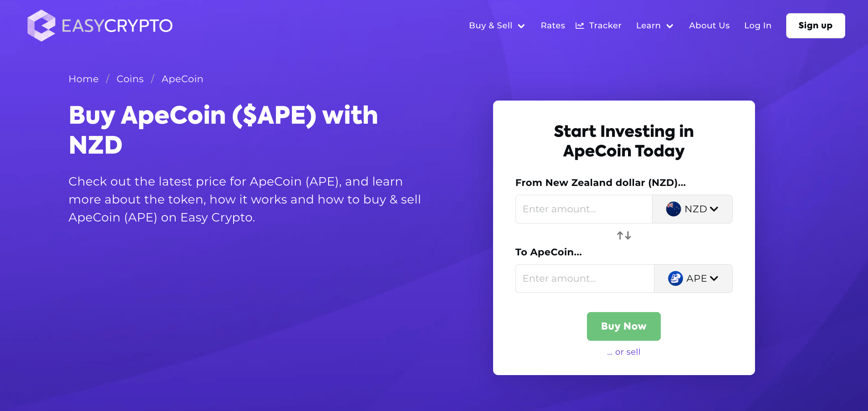Image resolution: width=868 pixels, height=411 pixels.
Task: Click the "or sell" link
Action: point(627,352)
